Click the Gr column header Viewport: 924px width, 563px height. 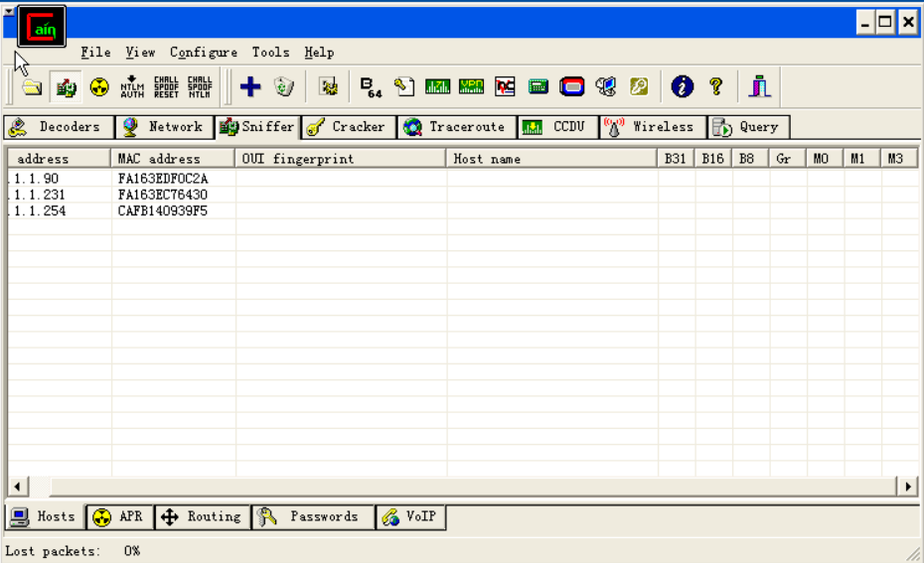[787, 159]
